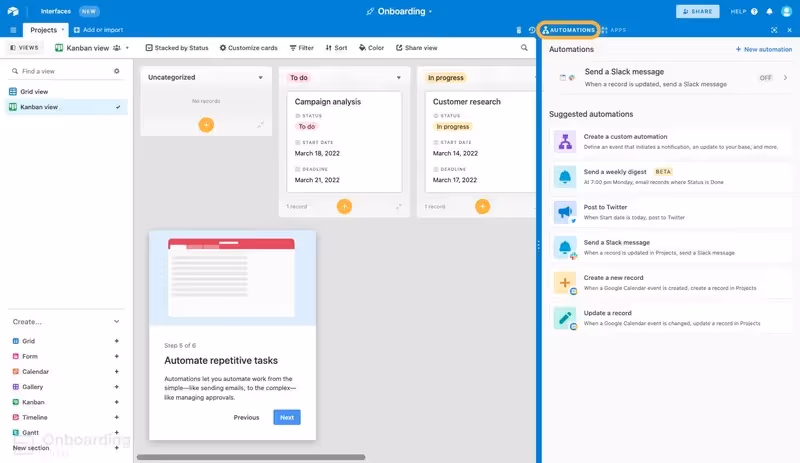
Task: Add a new Calendar view with plus
Action: click(117, 372)
